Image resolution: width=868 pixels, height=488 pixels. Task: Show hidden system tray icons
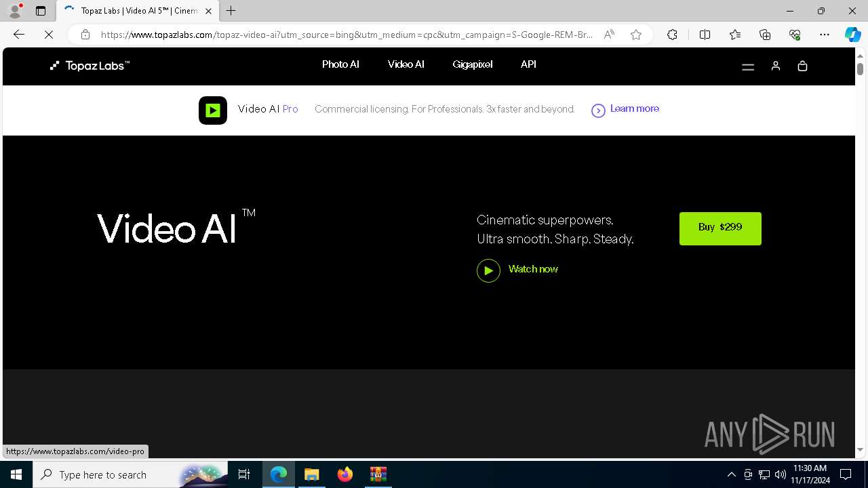point(731,474)
